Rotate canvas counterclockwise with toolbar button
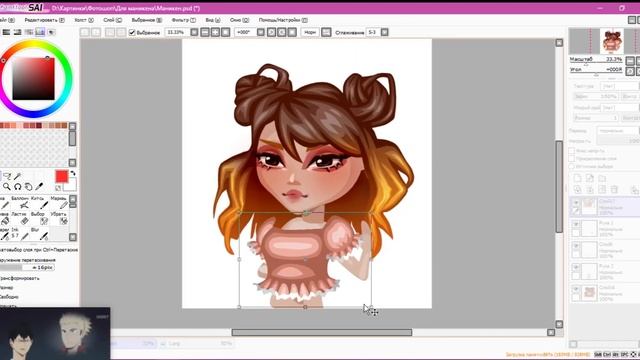The width and height of the screenshot is (640, 360). click(271, 32)
